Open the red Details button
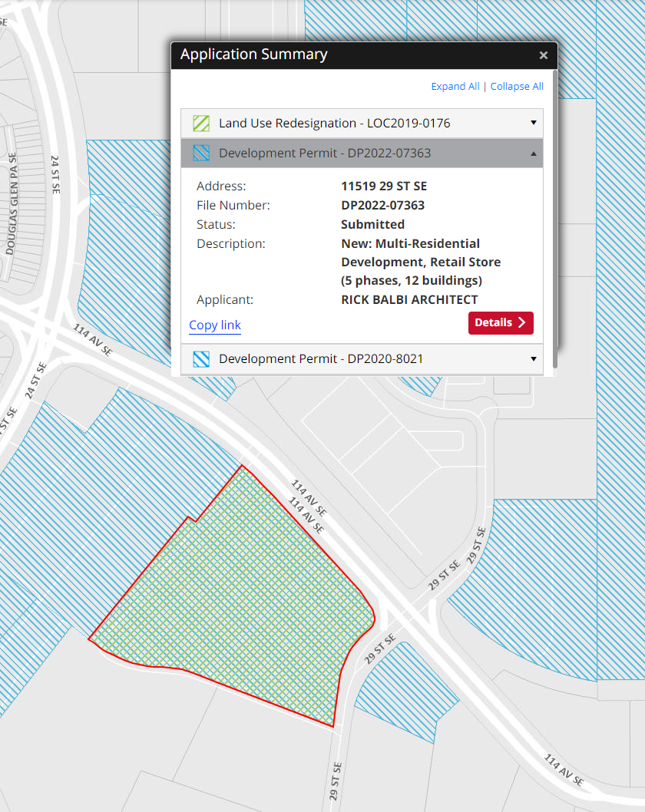 click(501, 323)
